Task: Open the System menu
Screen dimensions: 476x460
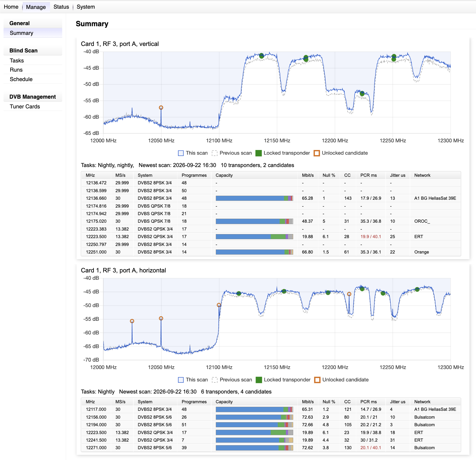Action: coord(86,7)
